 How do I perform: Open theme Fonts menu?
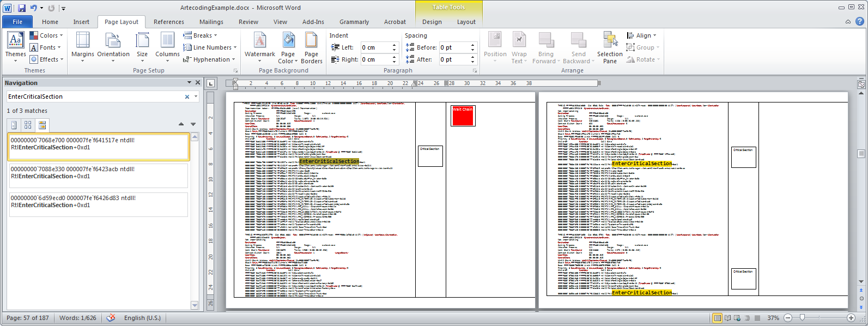[47, 47]
